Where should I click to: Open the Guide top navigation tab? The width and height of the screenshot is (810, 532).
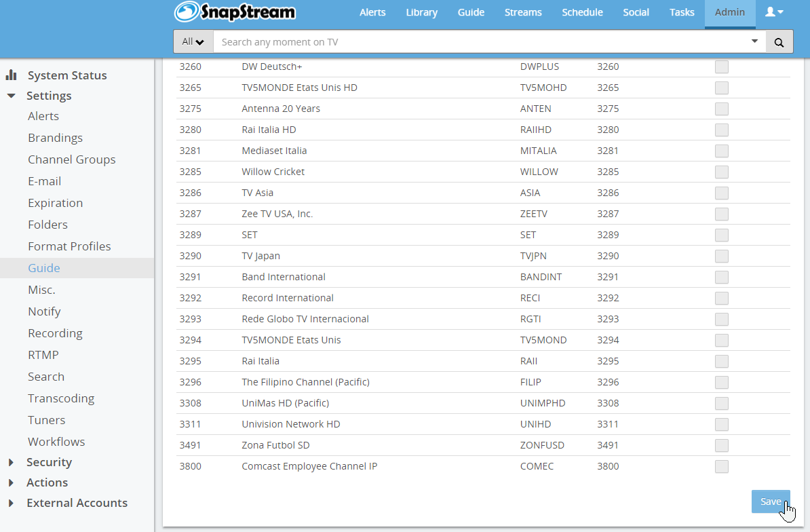[x=471, y=12]
